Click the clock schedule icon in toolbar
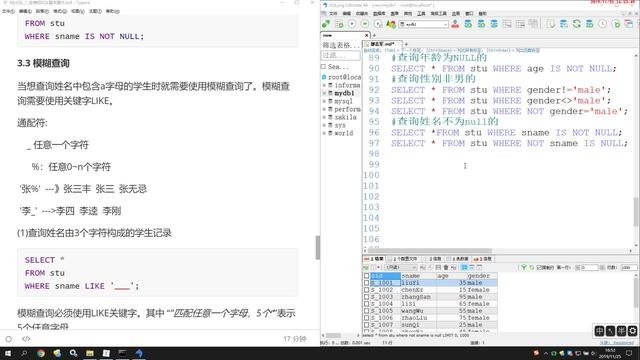Viewport: 640px width, 360px height. [602, 24]
